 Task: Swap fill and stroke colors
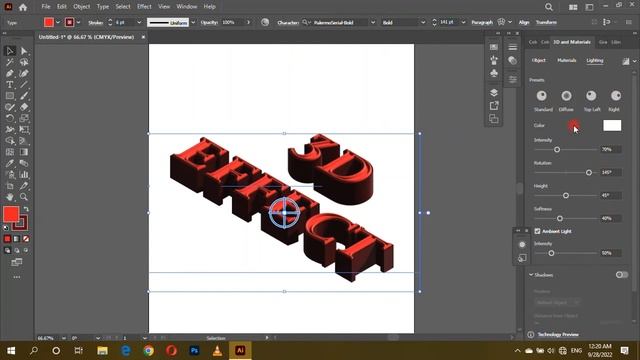(26, 209)
